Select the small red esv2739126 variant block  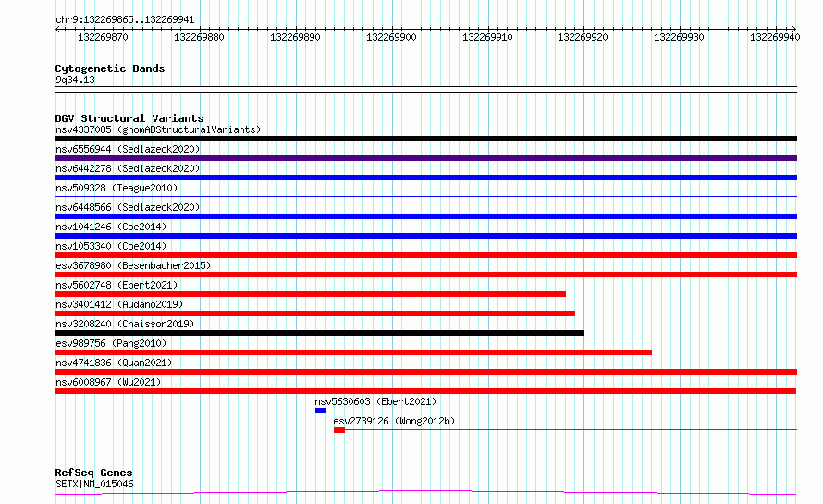pyautogui.click(x=339, y=430)
